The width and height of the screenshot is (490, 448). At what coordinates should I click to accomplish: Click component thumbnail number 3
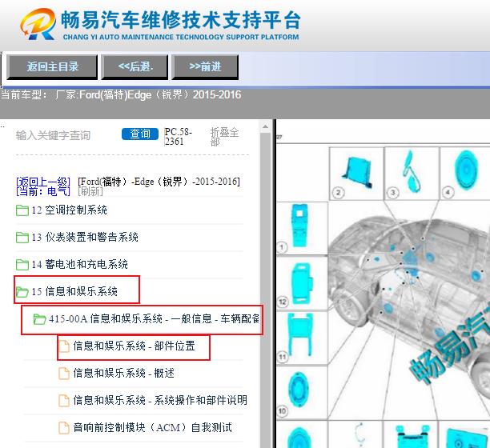(412, 174)
